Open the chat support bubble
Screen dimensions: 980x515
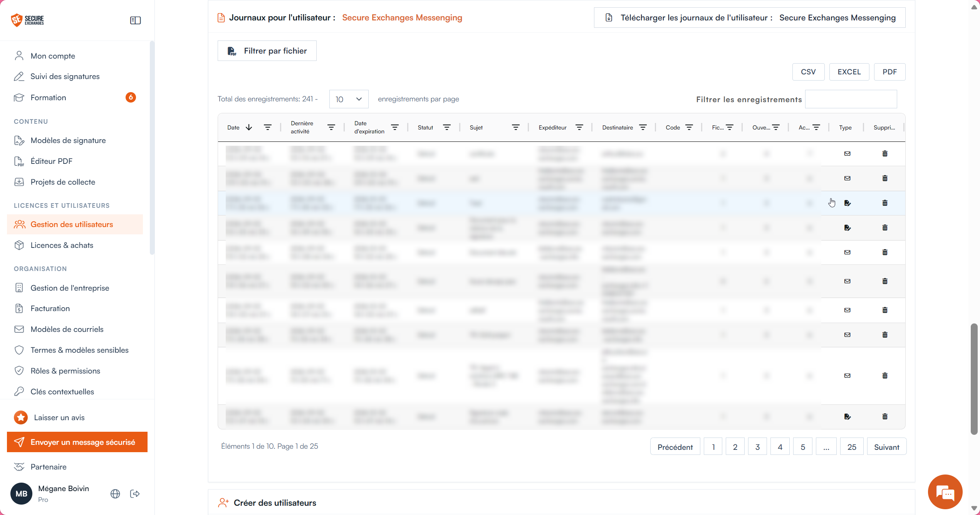[945, 492]
